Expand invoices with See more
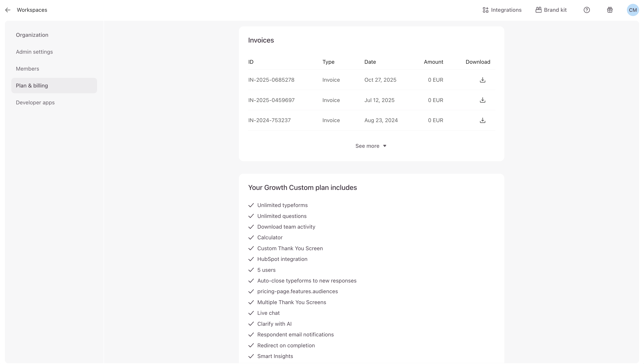This screenshot has height=364, width=644. coord(367,146)
